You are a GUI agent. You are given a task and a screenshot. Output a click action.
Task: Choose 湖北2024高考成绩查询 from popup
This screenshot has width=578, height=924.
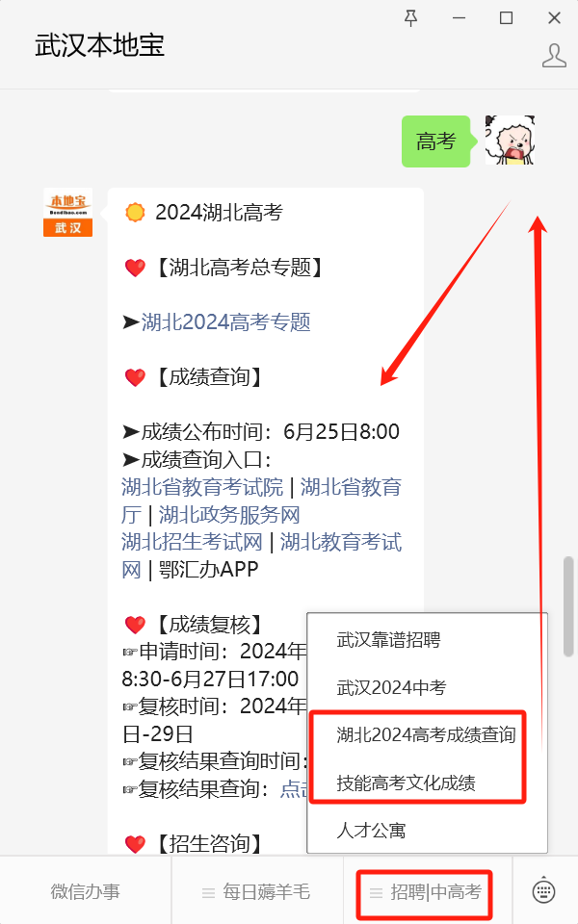(427, 734)
